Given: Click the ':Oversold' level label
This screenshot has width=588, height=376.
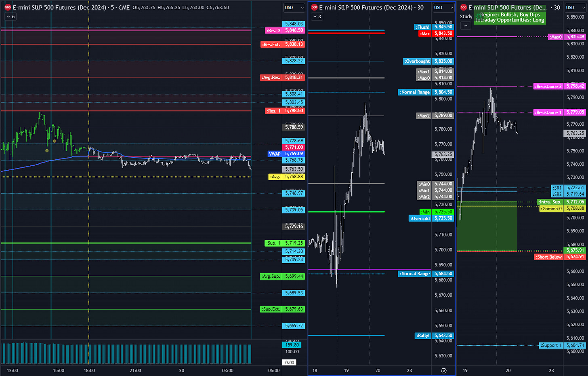Looking at the screenshot, I should click(420, 218).
